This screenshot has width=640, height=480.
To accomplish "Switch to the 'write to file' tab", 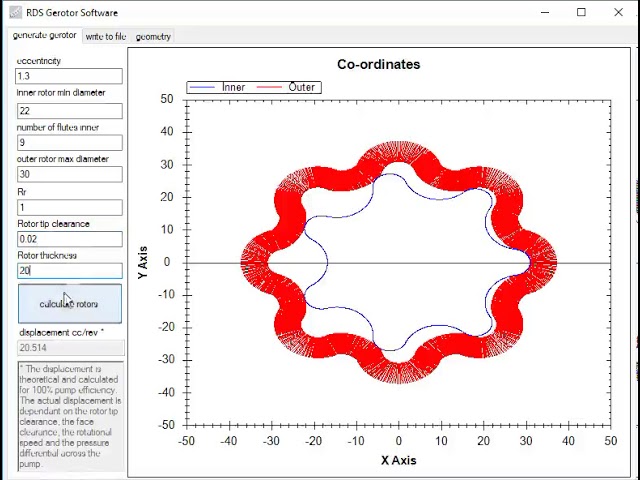I will [106, 37].
